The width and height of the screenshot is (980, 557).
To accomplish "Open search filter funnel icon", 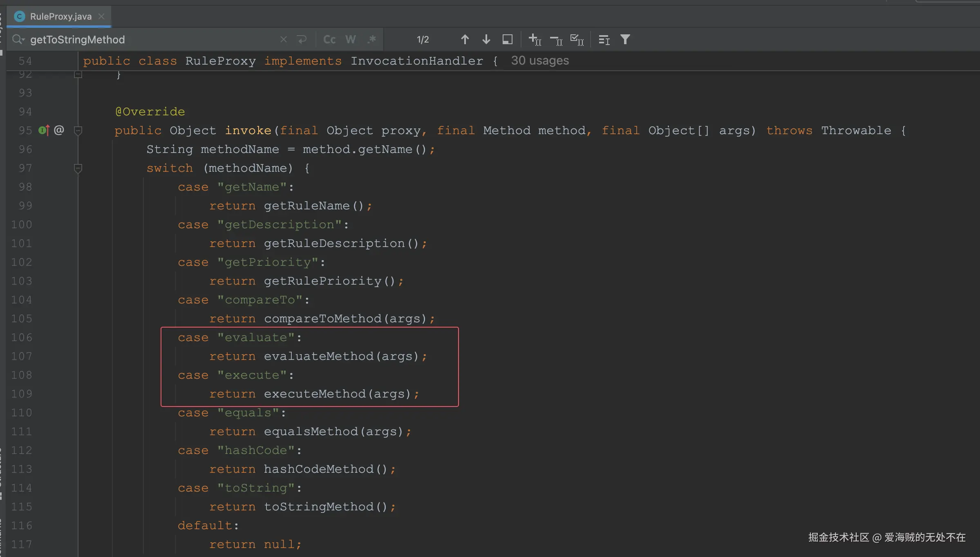I will point(625,40).
